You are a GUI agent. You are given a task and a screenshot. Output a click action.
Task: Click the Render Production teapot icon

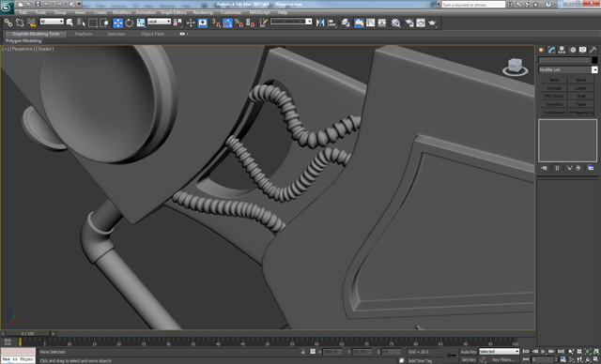[x=432, y=23]
